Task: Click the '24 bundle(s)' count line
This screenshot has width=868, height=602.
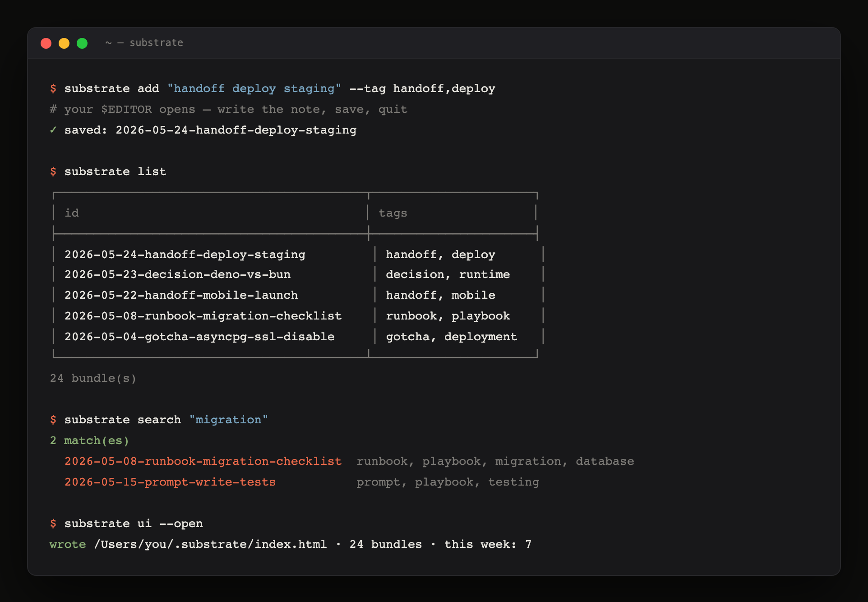Action: [x=93, y=378]
